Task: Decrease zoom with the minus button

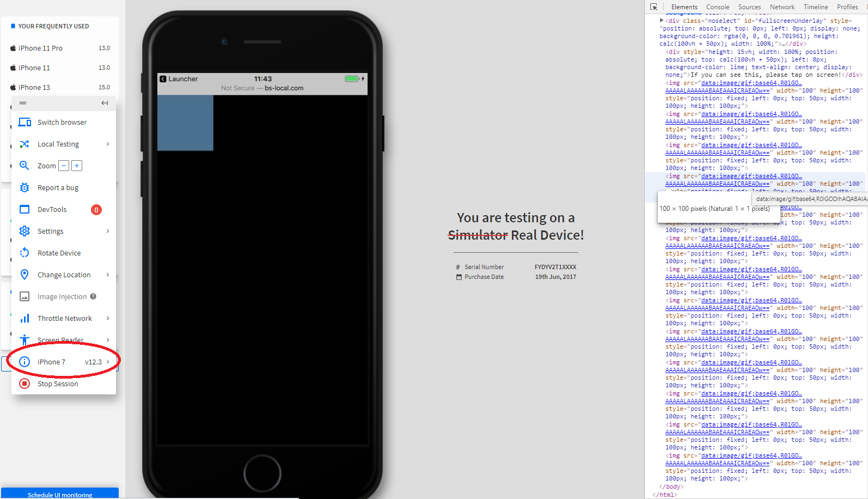Action: 64,166
